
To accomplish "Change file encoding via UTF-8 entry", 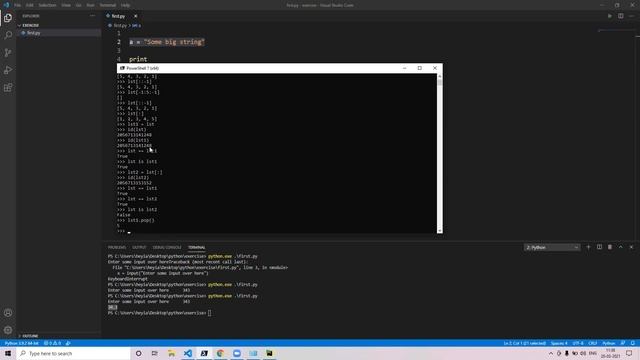I will click(x=578, y=343).
